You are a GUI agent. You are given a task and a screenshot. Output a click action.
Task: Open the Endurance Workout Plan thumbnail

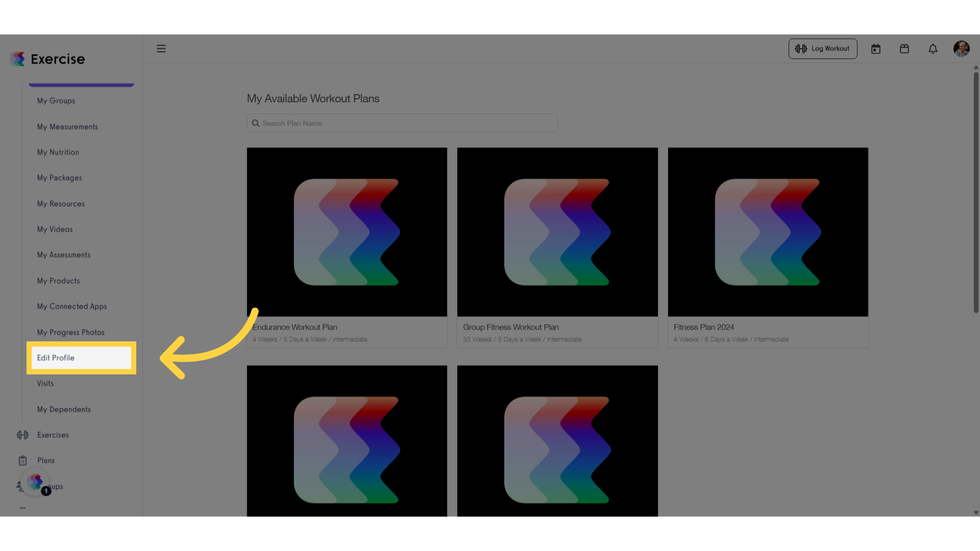tap(347, 232)
